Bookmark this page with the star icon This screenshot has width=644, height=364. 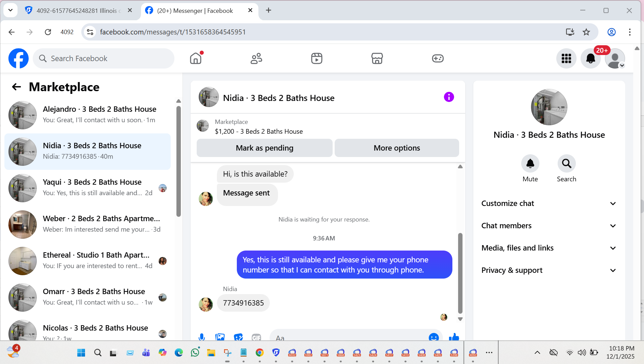[586, 32]
